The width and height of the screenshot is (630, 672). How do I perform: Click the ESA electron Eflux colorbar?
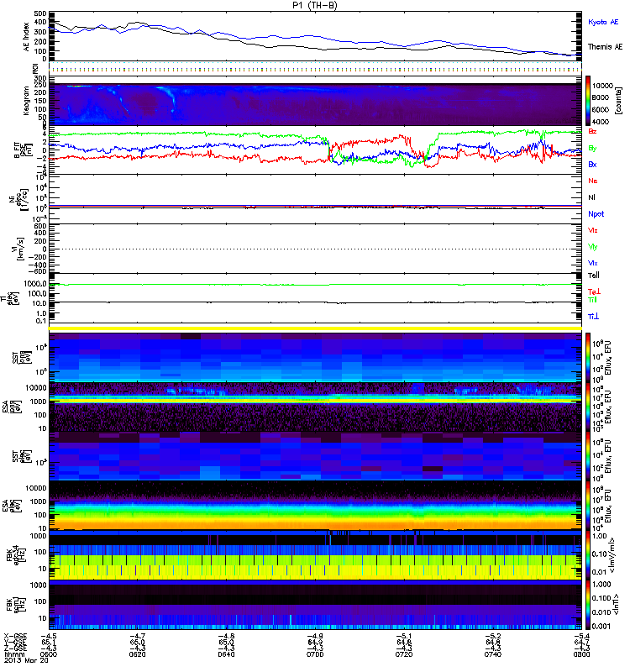pyautogui.click(x=588, y=506)
